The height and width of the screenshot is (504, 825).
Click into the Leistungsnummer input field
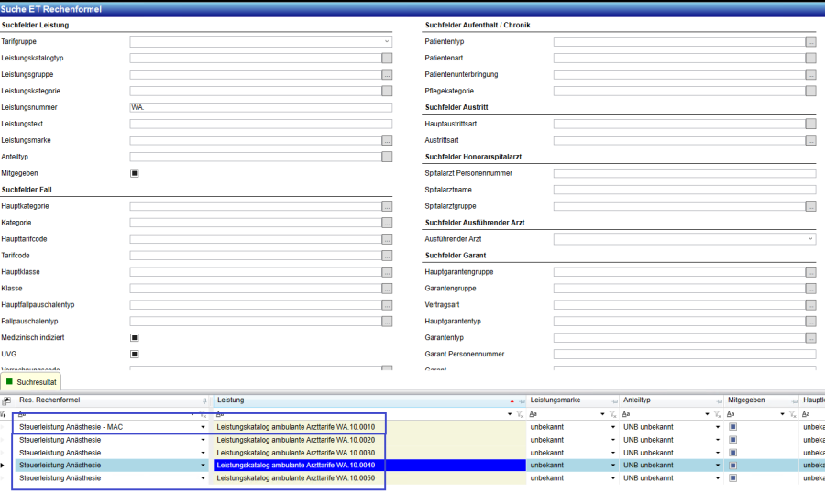(x=260, y=108)
